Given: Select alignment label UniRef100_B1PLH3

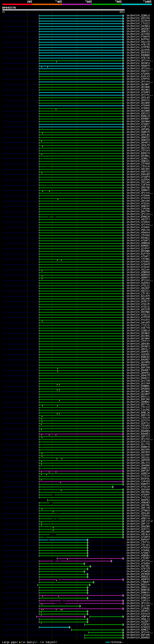Looking at the screenshot, I should [138, 76].
